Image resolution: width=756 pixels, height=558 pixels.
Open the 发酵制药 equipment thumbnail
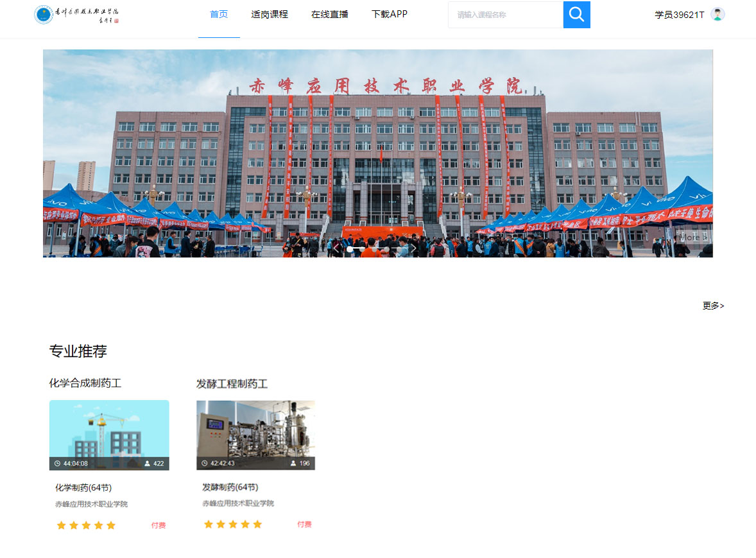tap(255, 428)
